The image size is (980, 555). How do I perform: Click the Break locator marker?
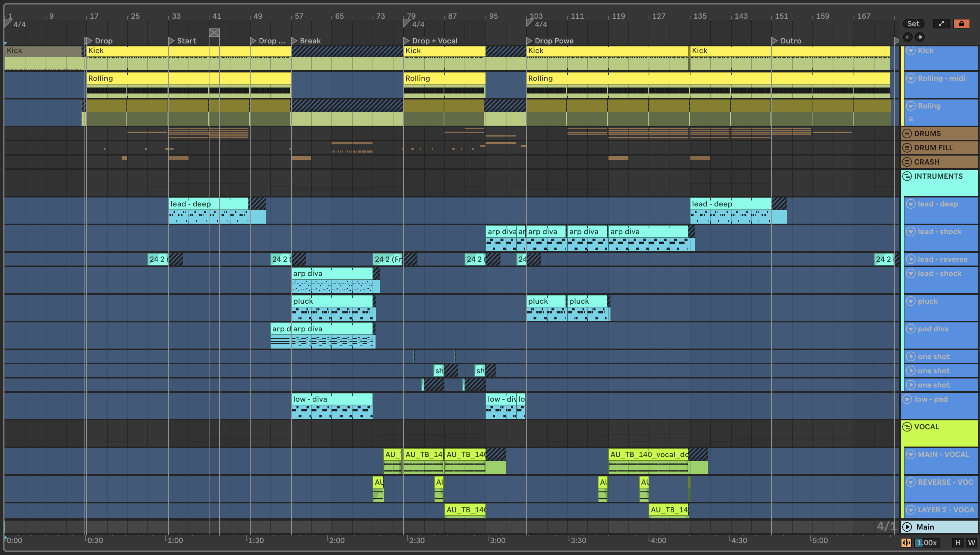(294, 41)
